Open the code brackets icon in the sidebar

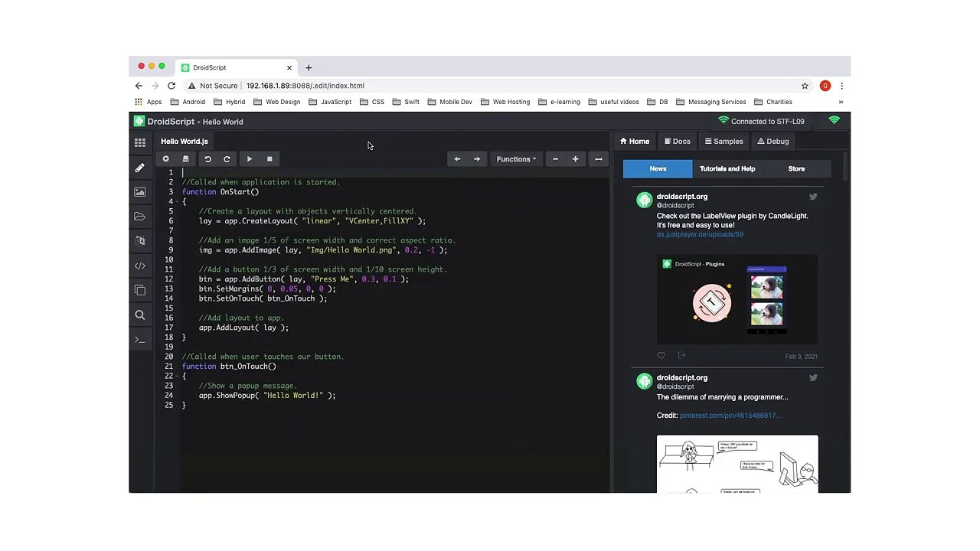pos(140,266)
